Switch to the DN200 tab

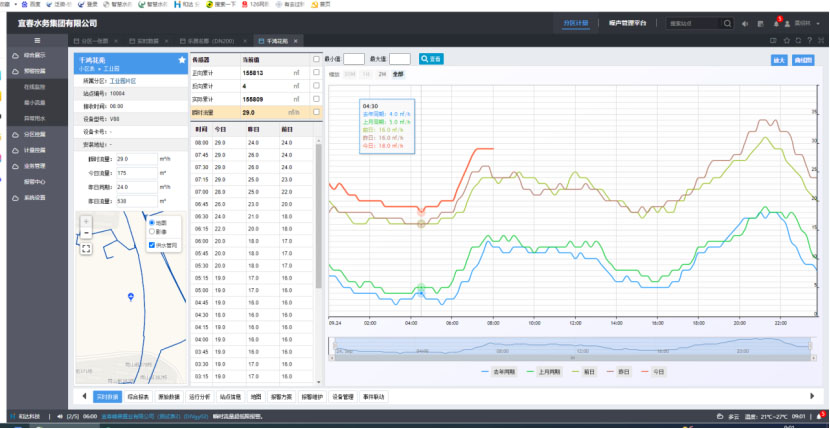[213, 41]
